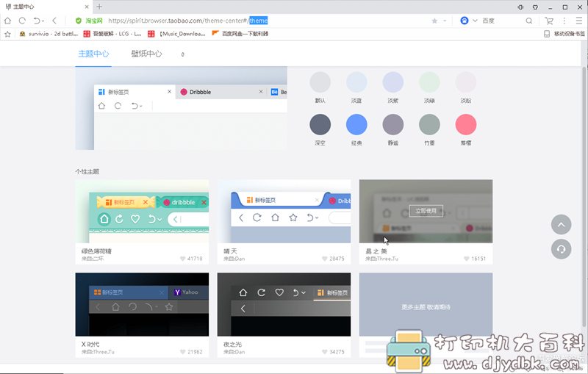The image size is (588, 374).
Task: Select the 默认 color swatch
Action: click(x=320, y=82)
